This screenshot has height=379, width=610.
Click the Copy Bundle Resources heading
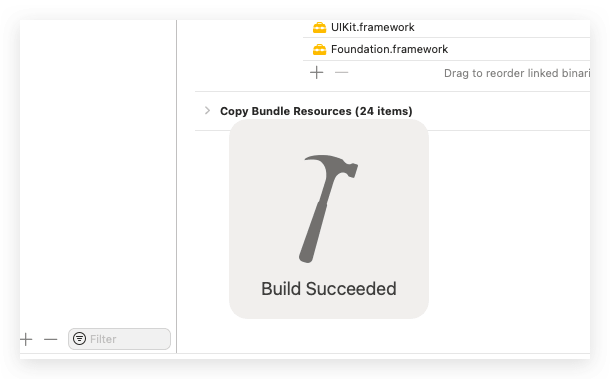point(316,111)
